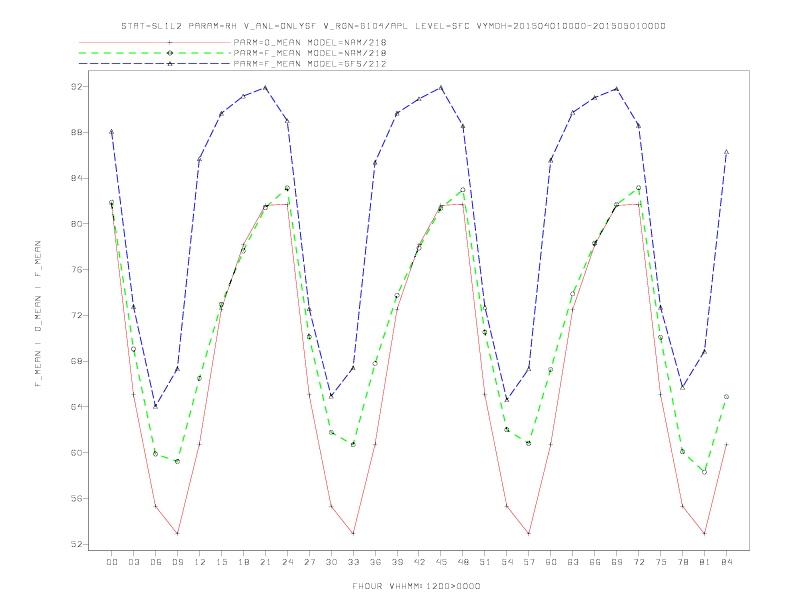Click x-axis forecast hour label 54

click(x=507, y=562)
